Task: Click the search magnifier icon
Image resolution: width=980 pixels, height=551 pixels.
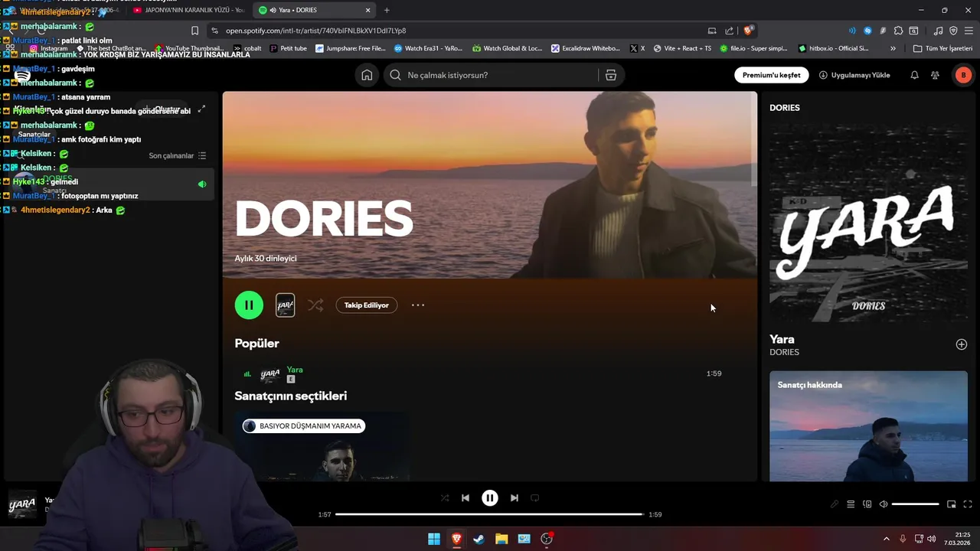Action: [395, 75]
